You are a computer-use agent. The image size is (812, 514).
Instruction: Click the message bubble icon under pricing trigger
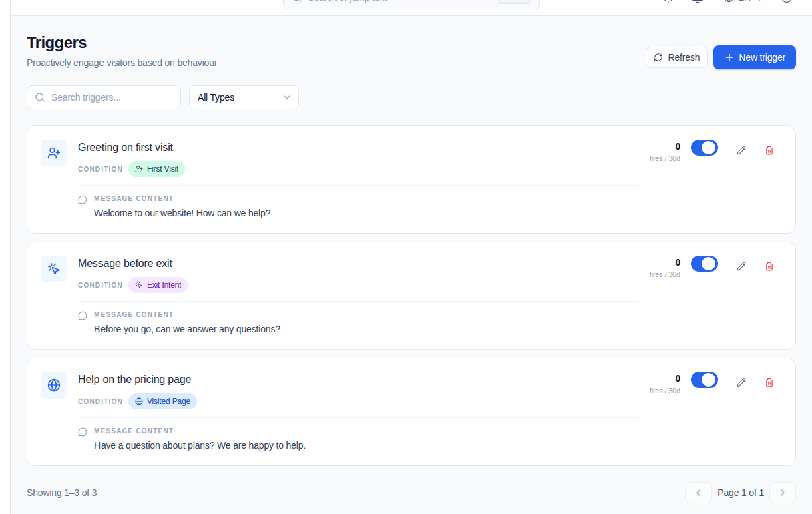tap(83, 432)
